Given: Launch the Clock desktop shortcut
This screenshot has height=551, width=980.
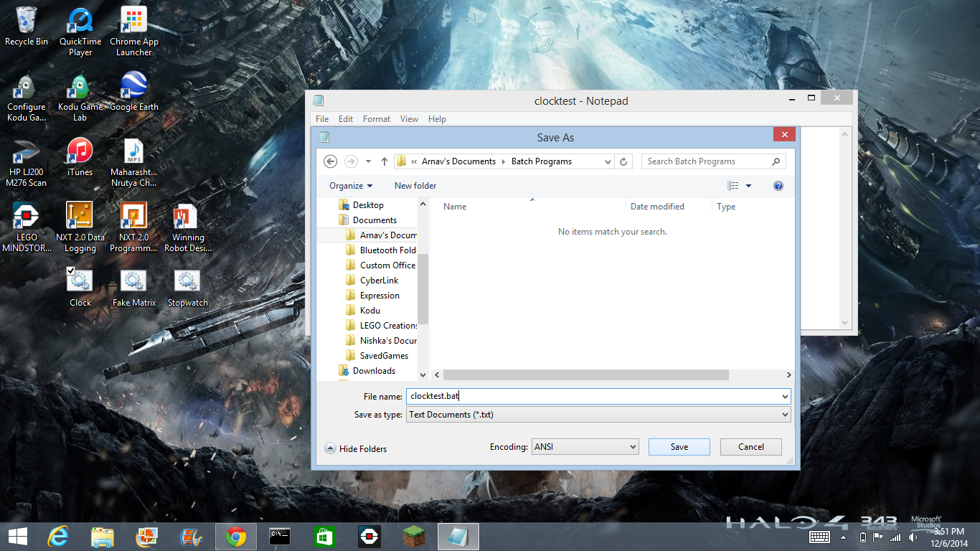Looking at the screenshot, I should [80, 280].
